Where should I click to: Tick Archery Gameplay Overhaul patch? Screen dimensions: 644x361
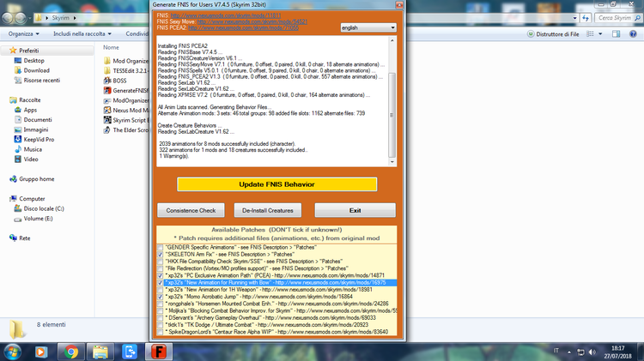pyautogui.click(x=160, y=318)
